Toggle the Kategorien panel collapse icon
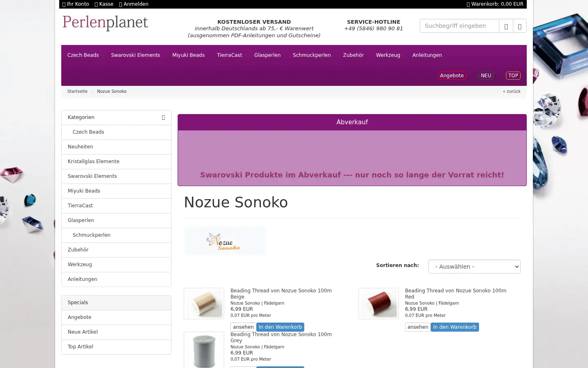The height and width of the screenshot is (368, 588). [x=163, y=117]
